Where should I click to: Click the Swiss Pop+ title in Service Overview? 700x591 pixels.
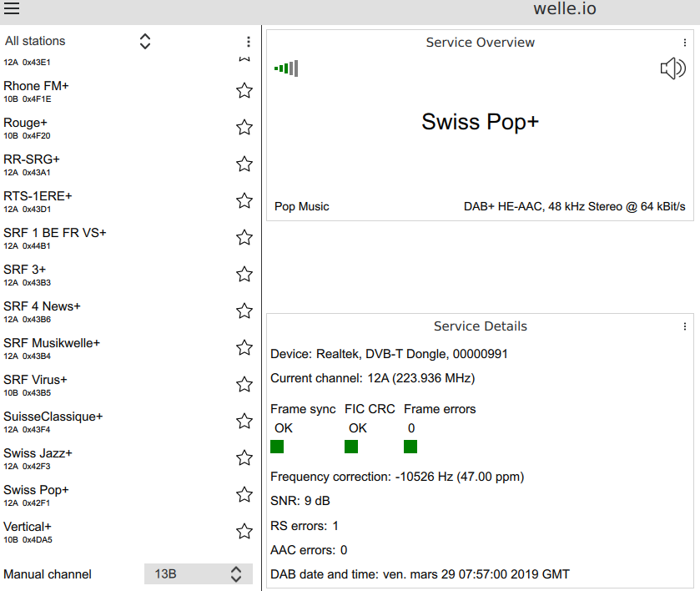481,122
